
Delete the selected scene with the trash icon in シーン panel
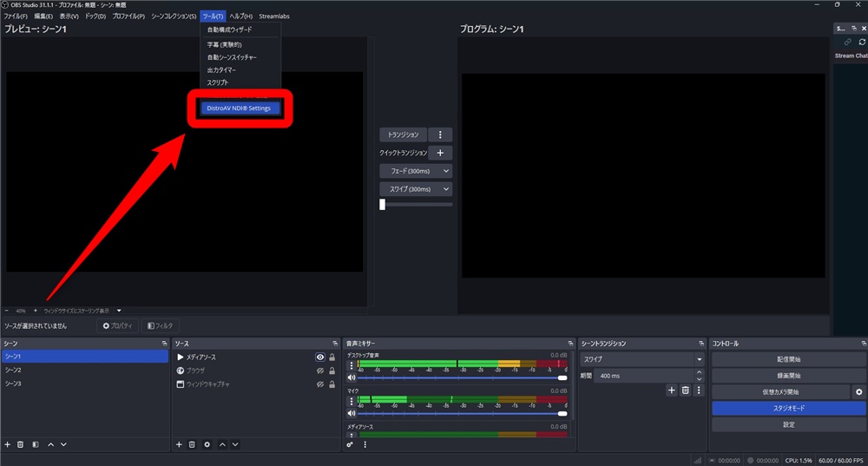21,444
